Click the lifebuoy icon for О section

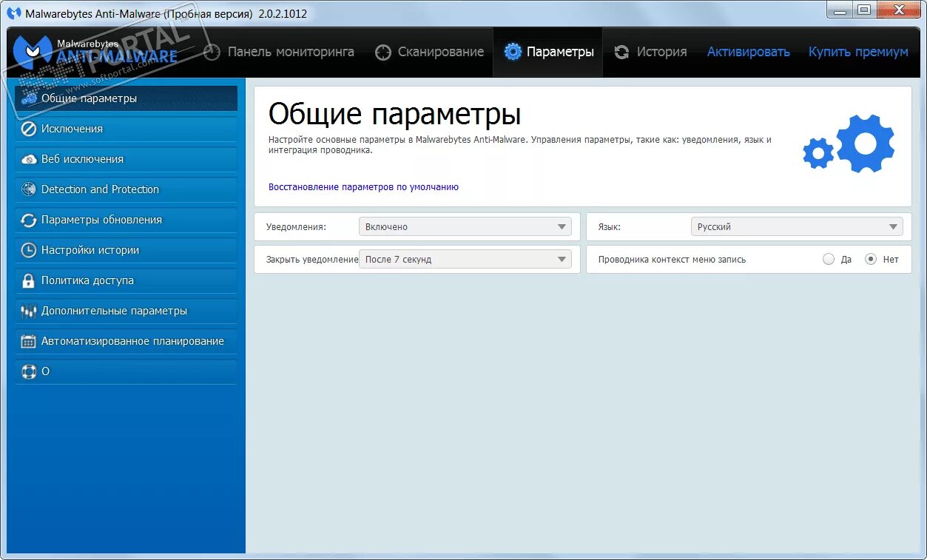click(x=29, y=371)
